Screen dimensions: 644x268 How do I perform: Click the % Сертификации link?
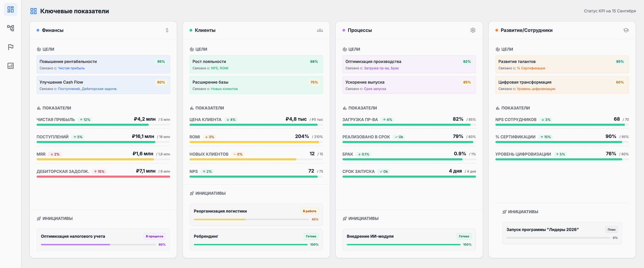[x=531, y=68]
